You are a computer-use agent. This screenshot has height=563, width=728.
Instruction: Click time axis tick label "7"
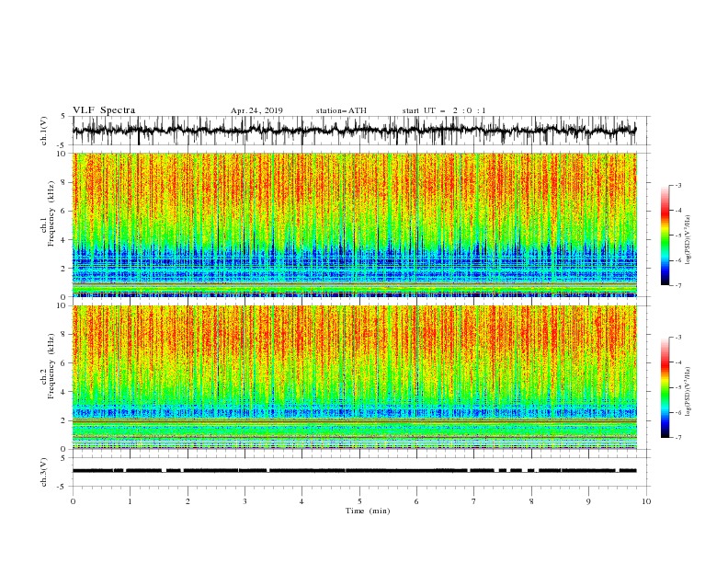pos(474,501)
